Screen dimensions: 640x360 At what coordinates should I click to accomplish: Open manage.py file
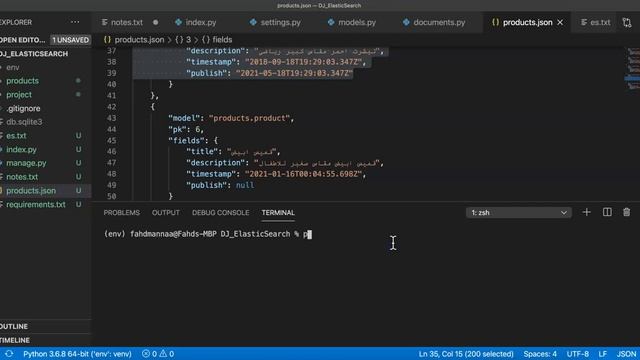pos(26,163)
